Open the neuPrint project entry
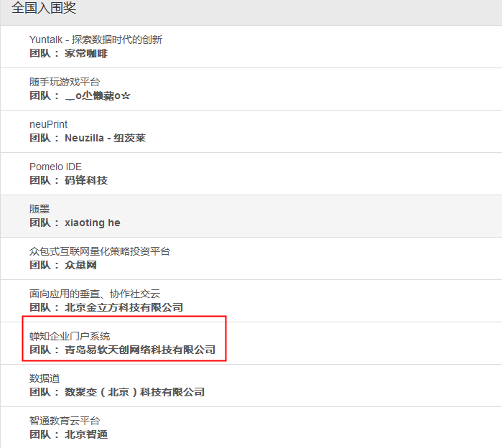Screen dimensions: 502x448 48,124
